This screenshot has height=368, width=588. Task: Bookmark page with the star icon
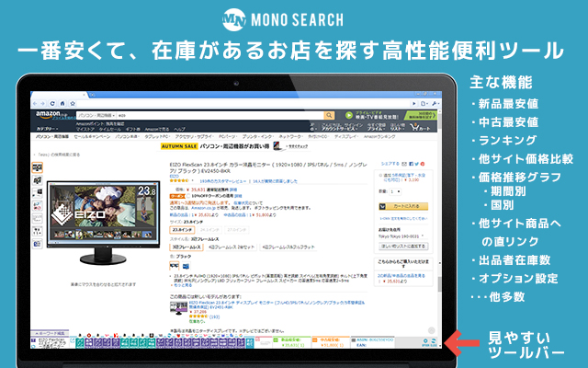click(73, 104)
